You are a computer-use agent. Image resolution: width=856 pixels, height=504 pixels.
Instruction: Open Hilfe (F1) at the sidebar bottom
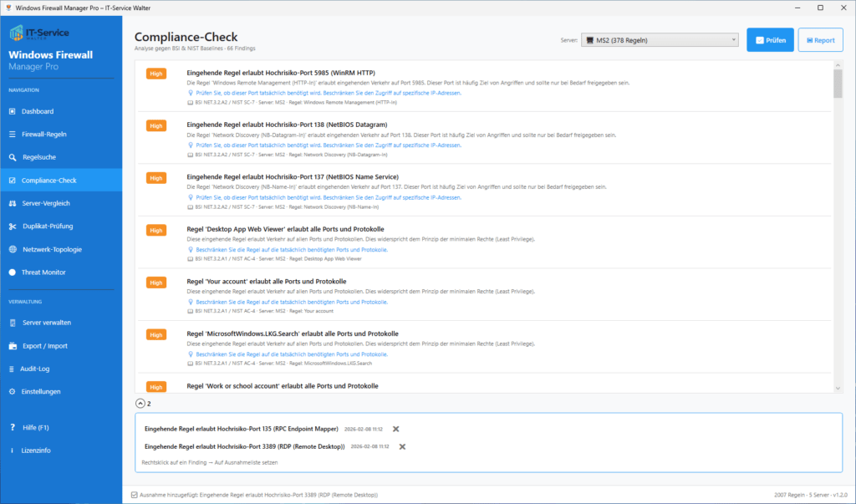coord(12,427)
